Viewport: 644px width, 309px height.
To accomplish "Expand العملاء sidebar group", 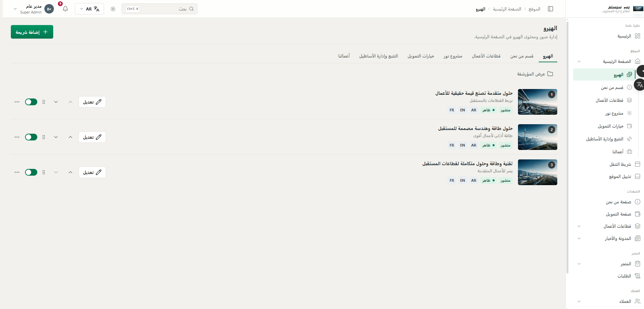I will tap(579, 301).
